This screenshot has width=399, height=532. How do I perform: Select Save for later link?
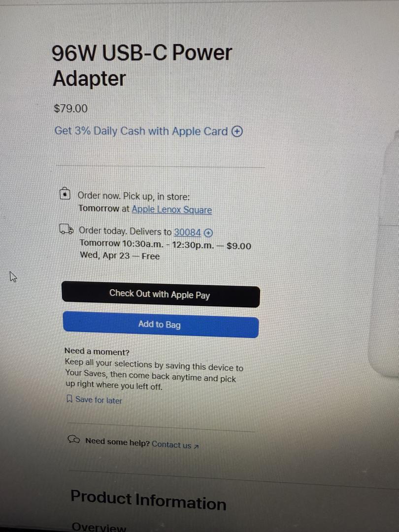coord(99,400)
